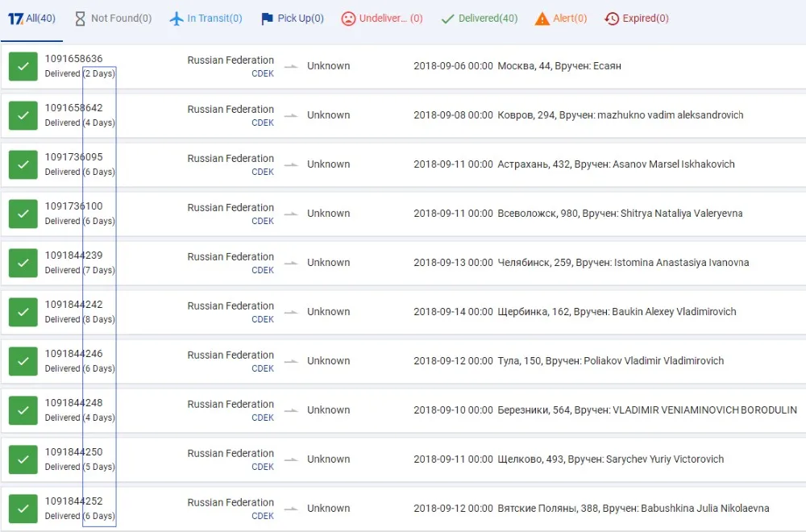The image size is (806, 532).
Task: Click Delivered (8 Days) label
Action: tap(80, 319)
